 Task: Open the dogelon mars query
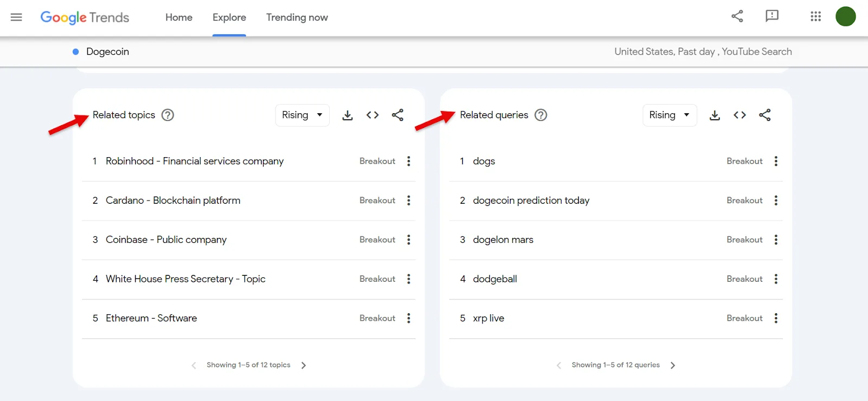click(503, 240)
